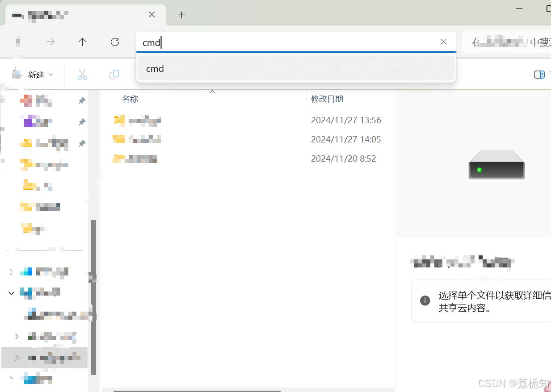The width and height of the screenshot is (551, 392).
Task: Expand the collapsed sidebar folder chevron
Action: [17, 336]
